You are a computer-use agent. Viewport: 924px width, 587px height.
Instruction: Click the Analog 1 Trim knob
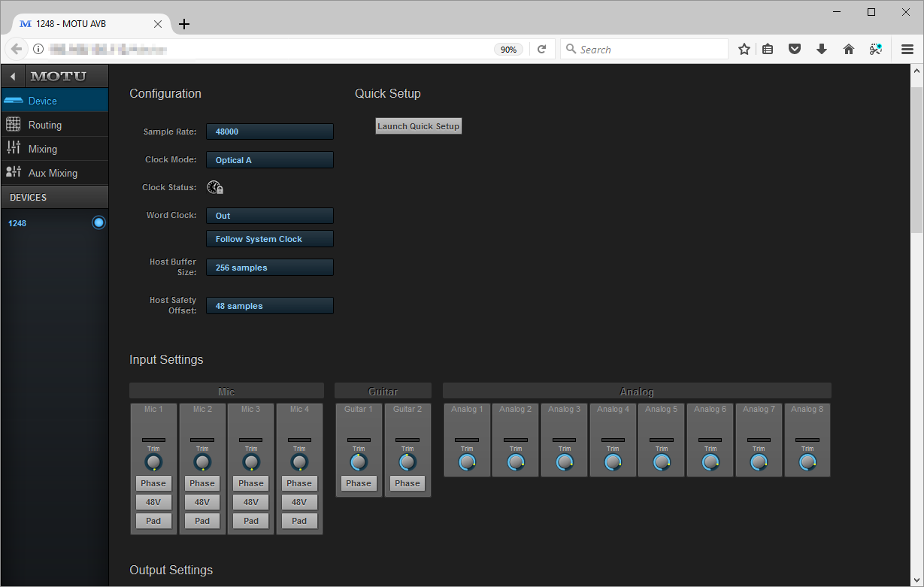pyautogui.click(x=467, y=462)
